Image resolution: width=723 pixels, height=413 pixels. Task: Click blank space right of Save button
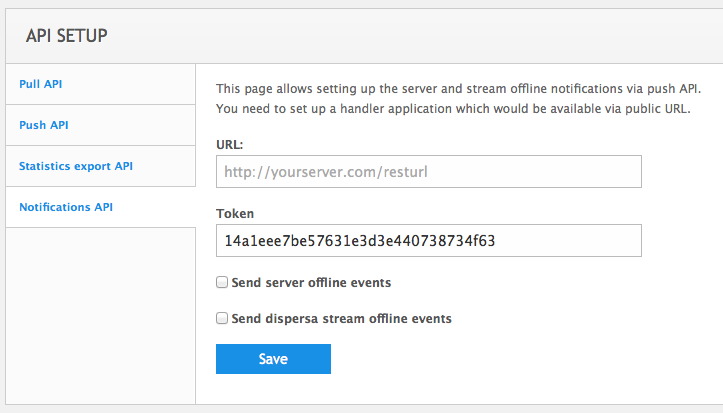tap(500, 359)
